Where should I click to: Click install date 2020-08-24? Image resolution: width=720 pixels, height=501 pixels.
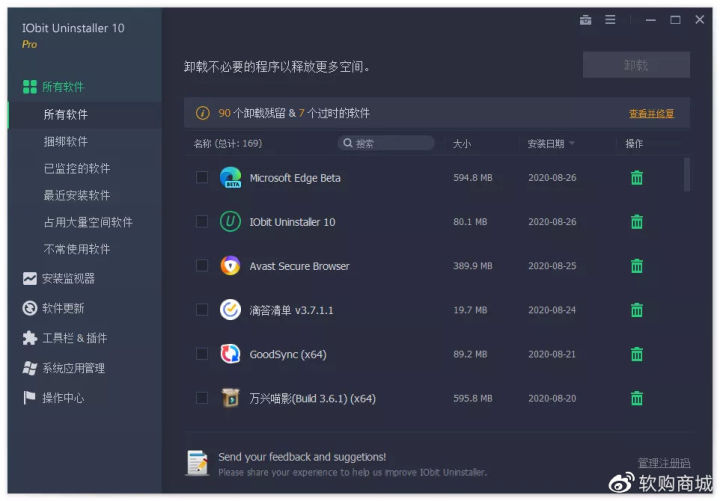pos(552,310)
